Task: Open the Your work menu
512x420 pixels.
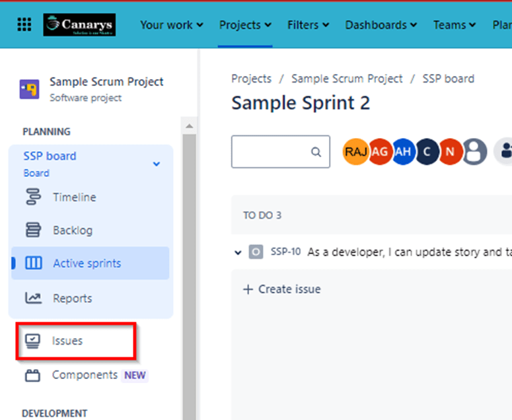Action: [x=172, y=25]
